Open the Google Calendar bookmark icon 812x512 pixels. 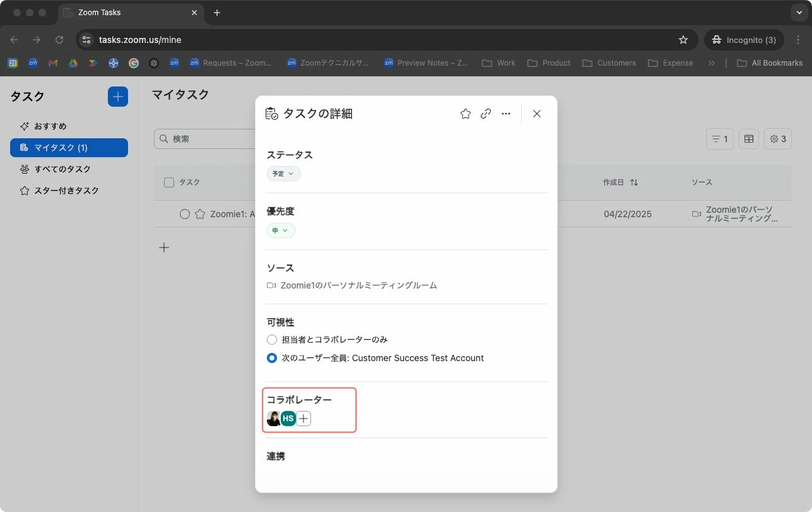pos(13,63)
